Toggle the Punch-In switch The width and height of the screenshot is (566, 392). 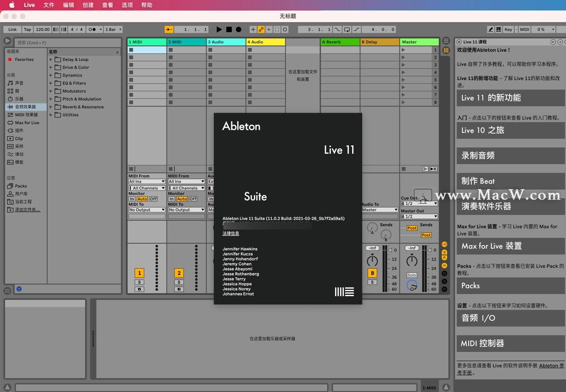click(337, 30)
